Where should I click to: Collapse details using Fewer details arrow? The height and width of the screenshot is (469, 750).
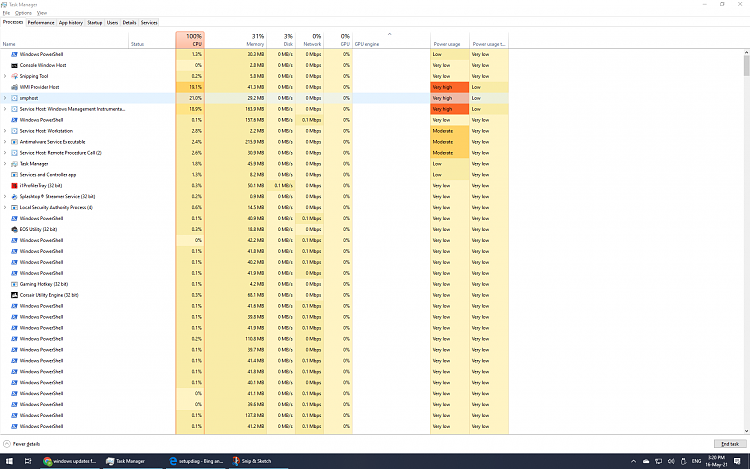coord(7,443)
